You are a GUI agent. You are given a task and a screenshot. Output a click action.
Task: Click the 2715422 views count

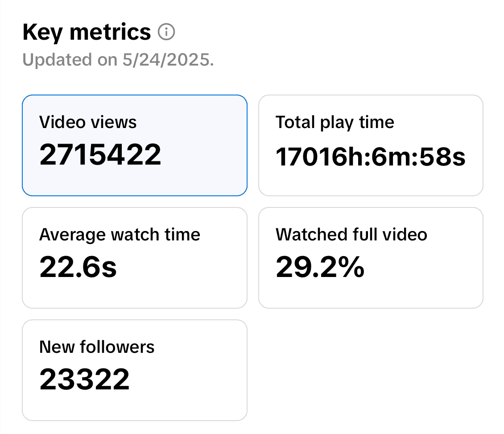(100, 155)
